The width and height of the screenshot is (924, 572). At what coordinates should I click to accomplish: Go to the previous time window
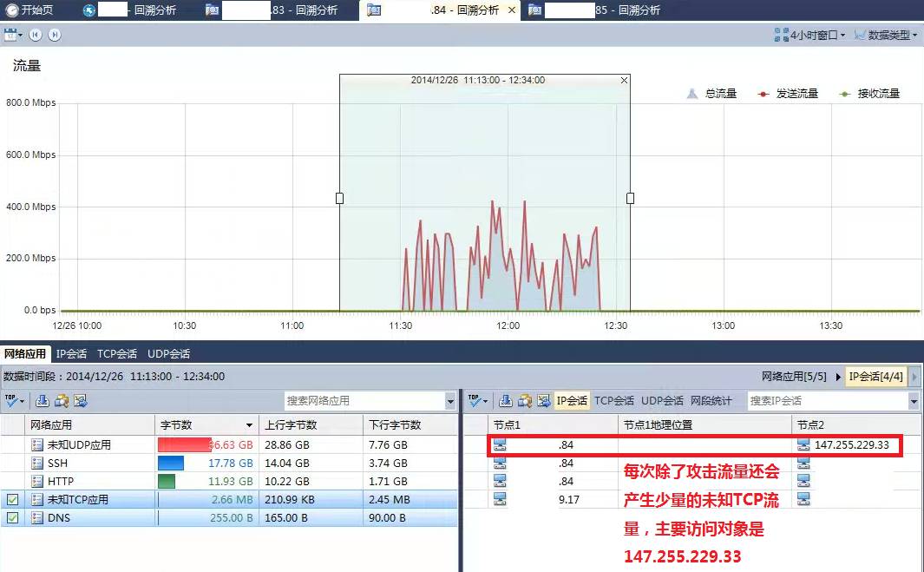point(36,36)
